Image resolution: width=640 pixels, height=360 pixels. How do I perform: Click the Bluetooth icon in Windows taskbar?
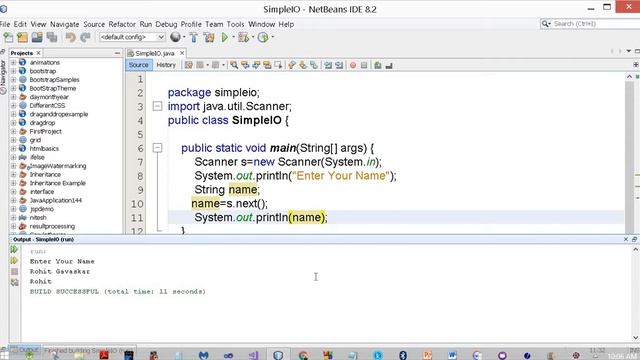[x=402, y=355]
